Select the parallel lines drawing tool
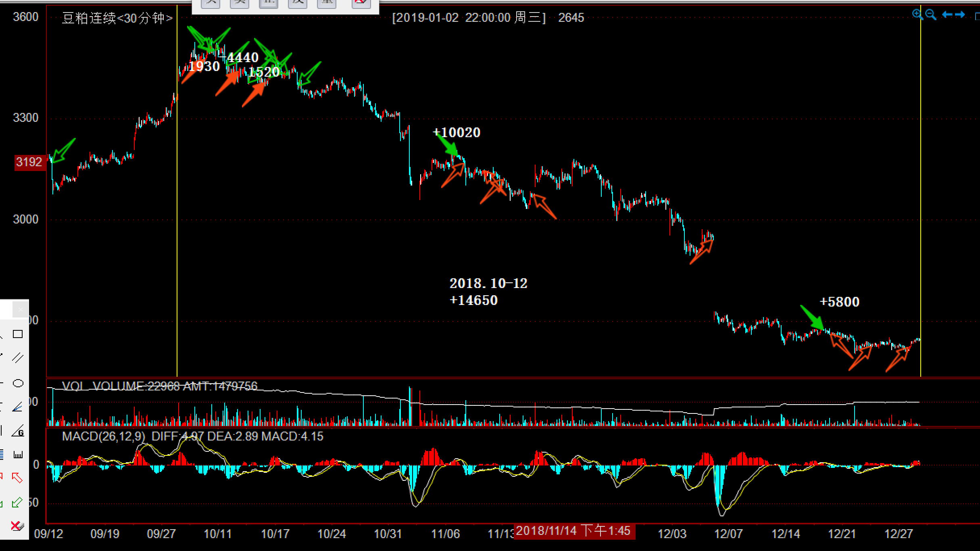This screenshot has width=980, height=551. tap(18, 358)
